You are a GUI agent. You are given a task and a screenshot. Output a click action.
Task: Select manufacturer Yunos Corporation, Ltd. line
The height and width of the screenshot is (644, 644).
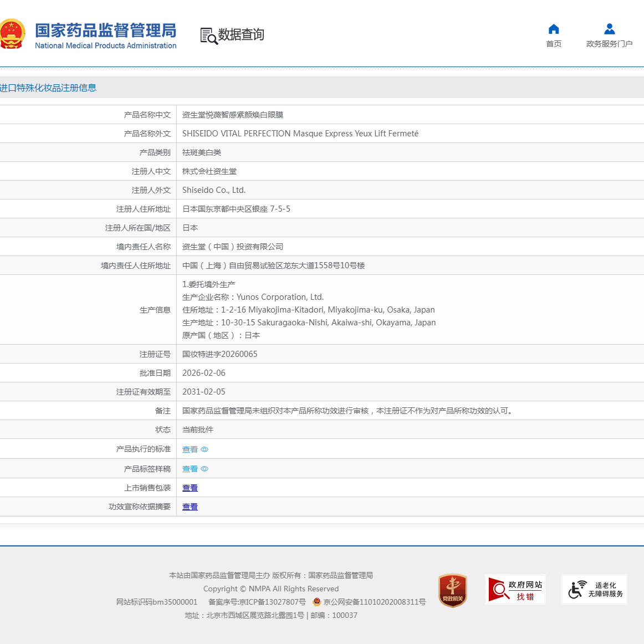(x=253, y=297)
